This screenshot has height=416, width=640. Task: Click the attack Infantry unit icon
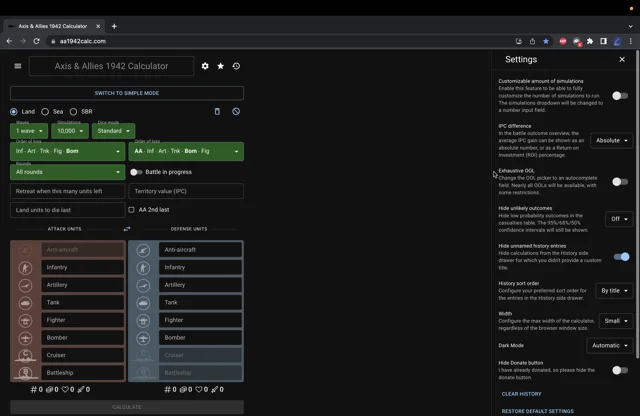(25, 268)
